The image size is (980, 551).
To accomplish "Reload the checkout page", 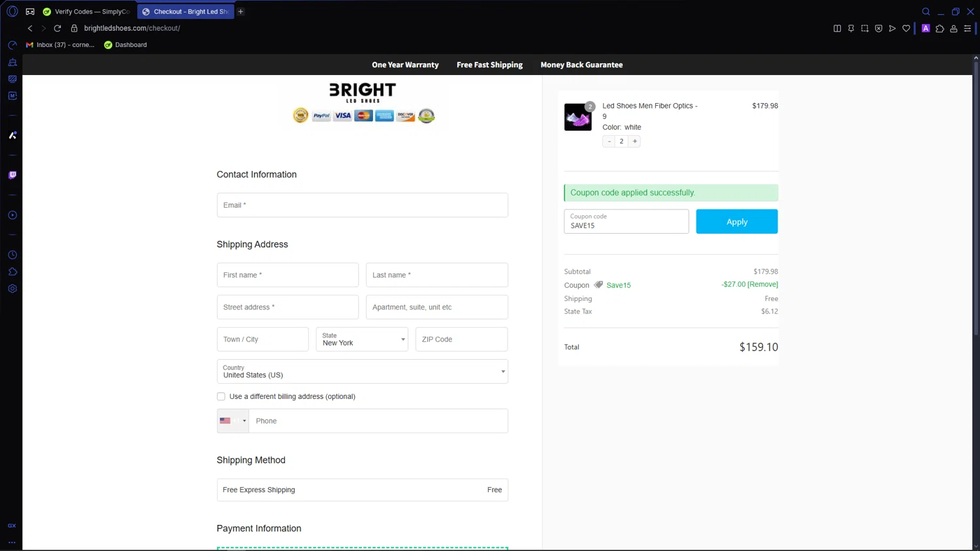I will tap(57, 28).
